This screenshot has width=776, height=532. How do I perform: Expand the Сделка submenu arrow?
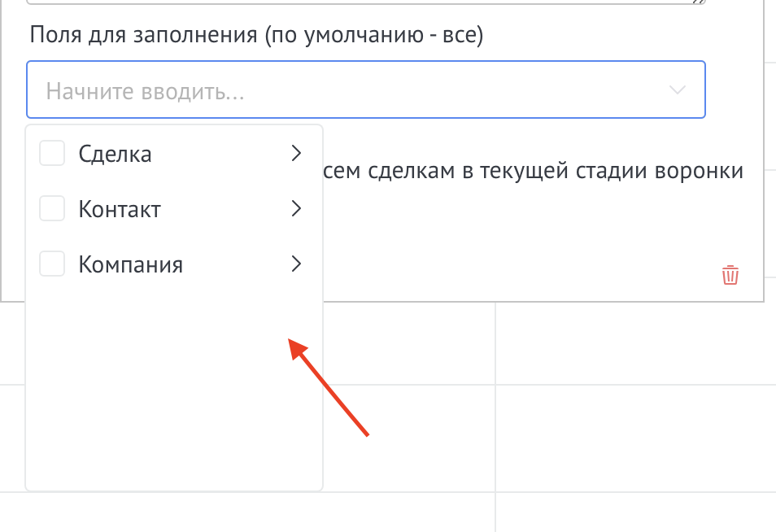[x=296, y=153]
